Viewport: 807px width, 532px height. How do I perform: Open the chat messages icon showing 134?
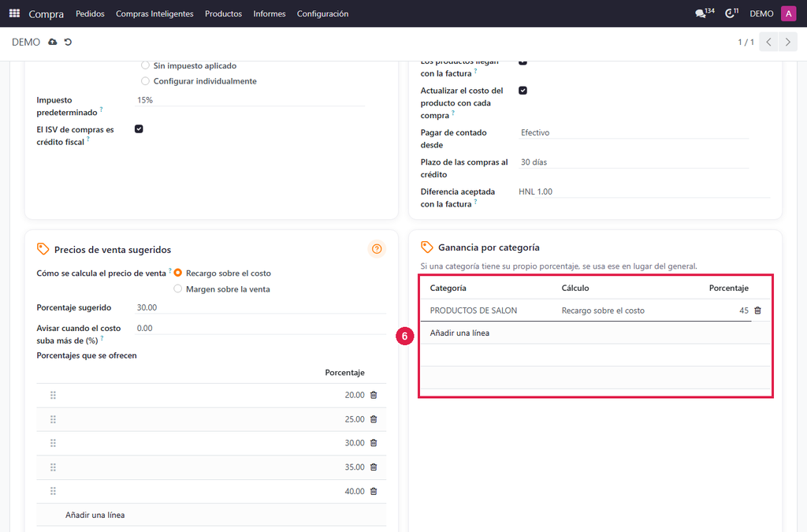704,13
